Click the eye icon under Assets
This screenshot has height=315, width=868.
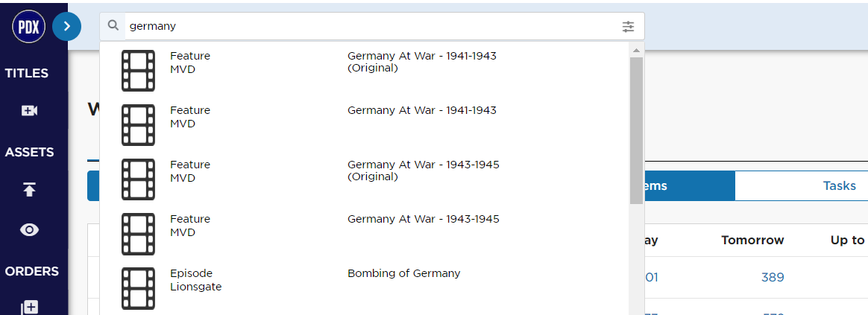pos(29,230)
